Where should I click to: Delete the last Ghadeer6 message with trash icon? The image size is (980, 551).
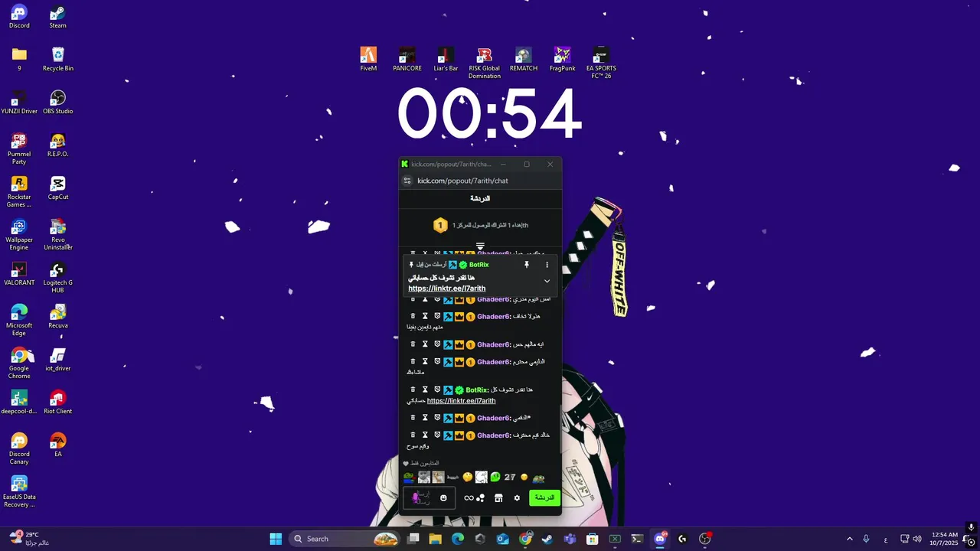413,435
